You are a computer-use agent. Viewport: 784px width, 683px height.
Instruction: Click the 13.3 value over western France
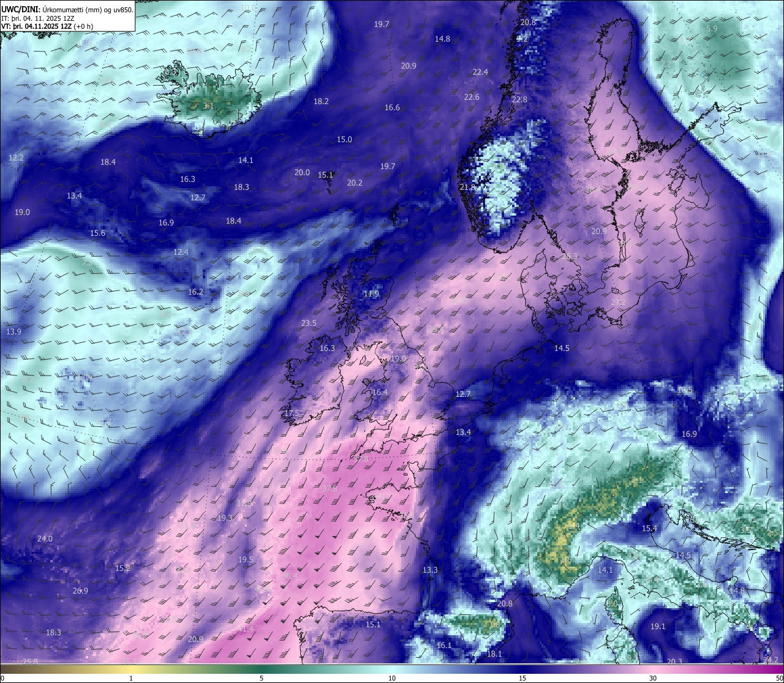[430, 570]
